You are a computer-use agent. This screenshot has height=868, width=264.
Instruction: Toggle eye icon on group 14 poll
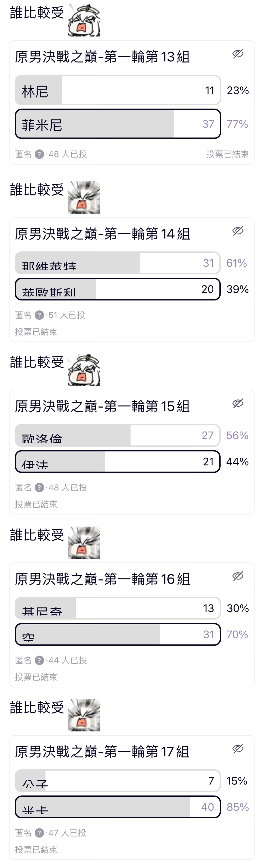pos(238,231)
